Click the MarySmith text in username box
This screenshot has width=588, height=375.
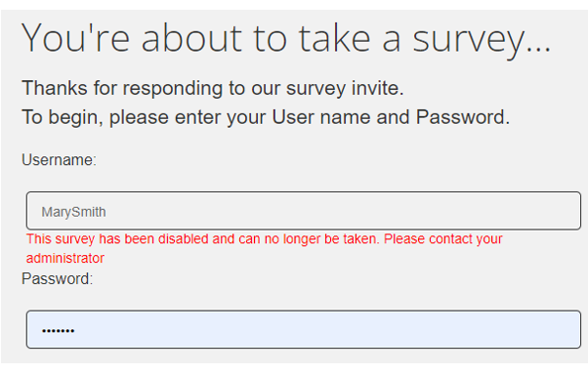tap(73, 212)
